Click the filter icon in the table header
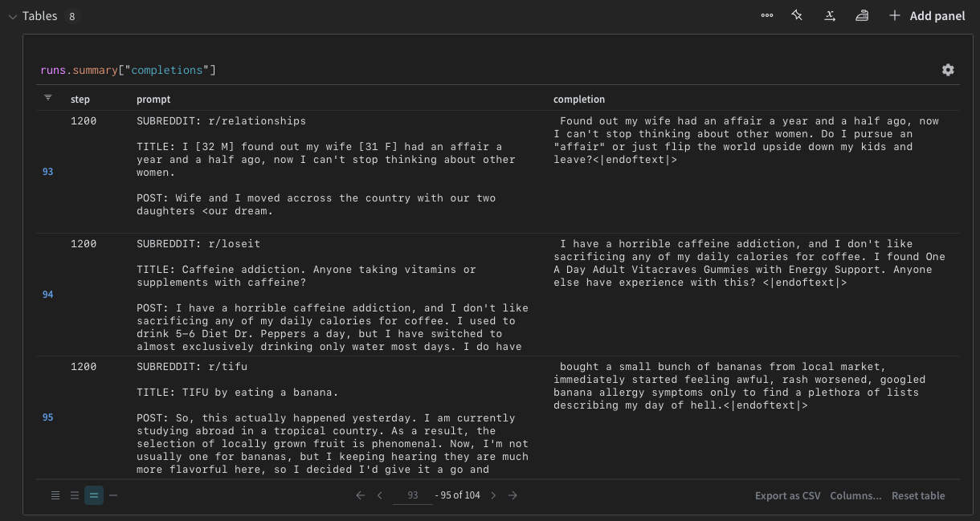 point(48,97)
